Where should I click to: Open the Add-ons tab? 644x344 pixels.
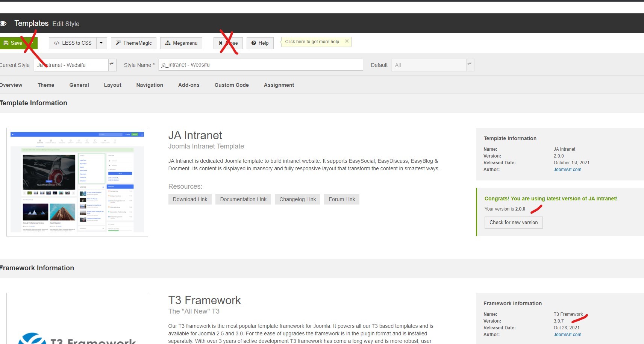point(189,85)
